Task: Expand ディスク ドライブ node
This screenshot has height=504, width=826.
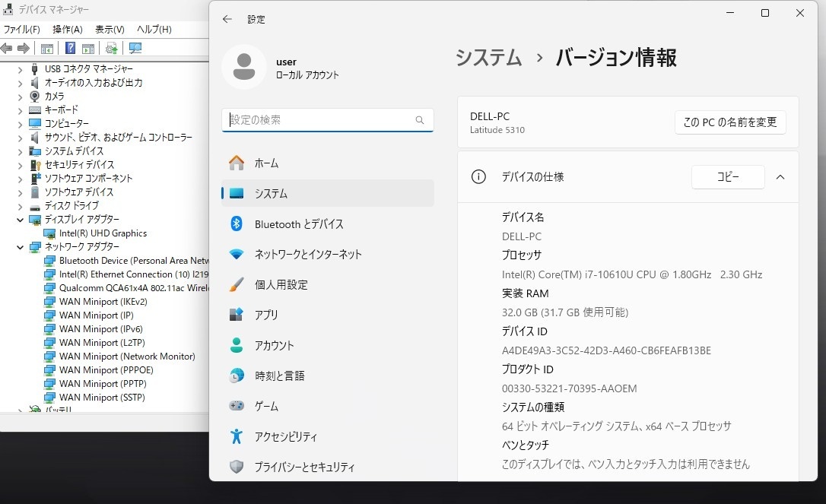Action: [20, 206]
